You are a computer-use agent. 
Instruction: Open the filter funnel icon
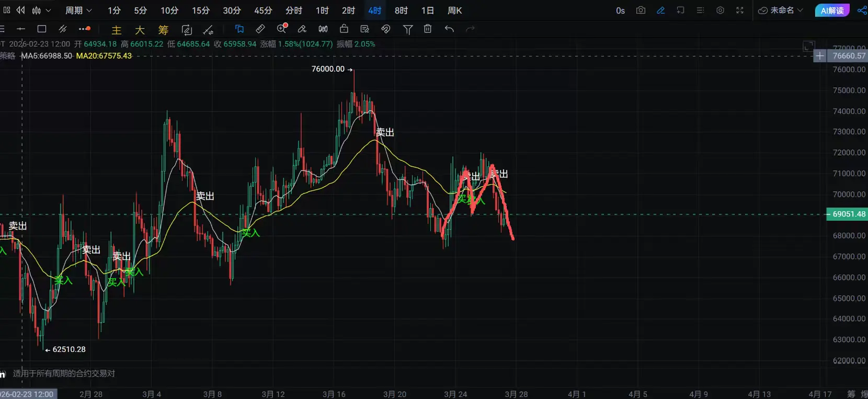[x=408, y=29]
